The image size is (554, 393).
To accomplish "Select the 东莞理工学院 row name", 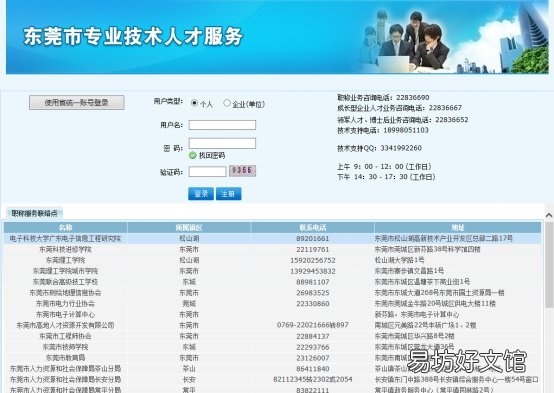I will 65,260.
